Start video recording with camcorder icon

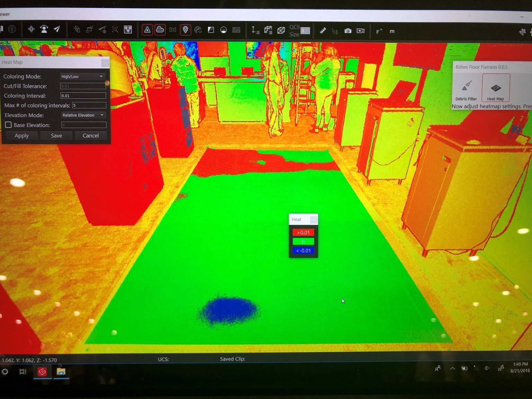360,31
